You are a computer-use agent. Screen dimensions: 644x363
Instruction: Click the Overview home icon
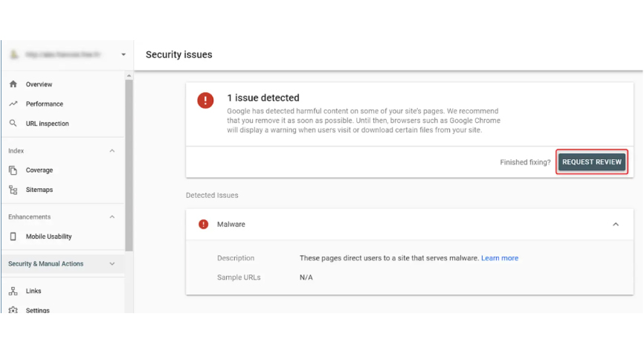tap(13, 84)
